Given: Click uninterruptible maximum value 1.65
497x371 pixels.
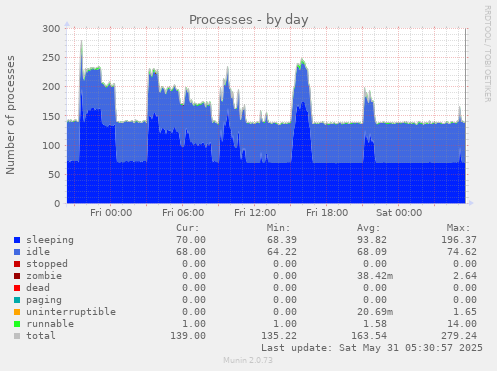Looking at the screenshot, I should tap(465, 312).
